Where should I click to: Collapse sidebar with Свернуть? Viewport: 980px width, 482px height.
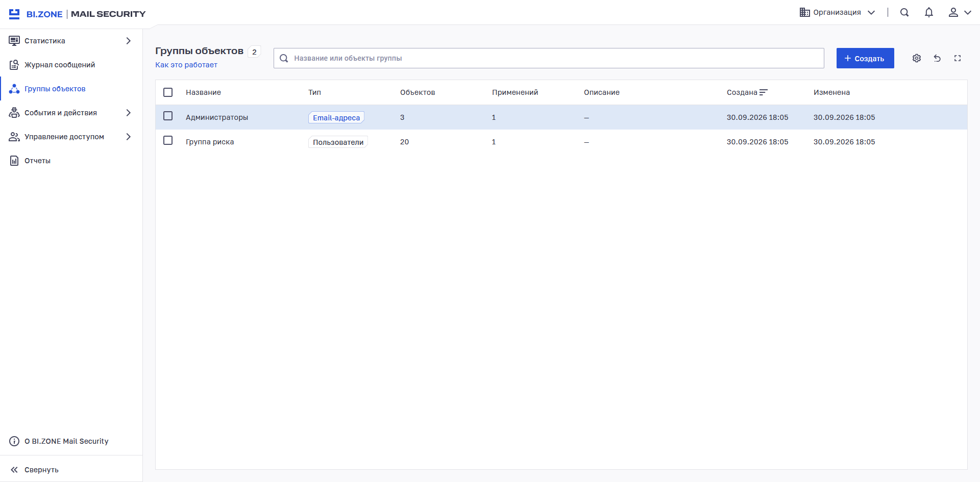[x=71, y=470]
